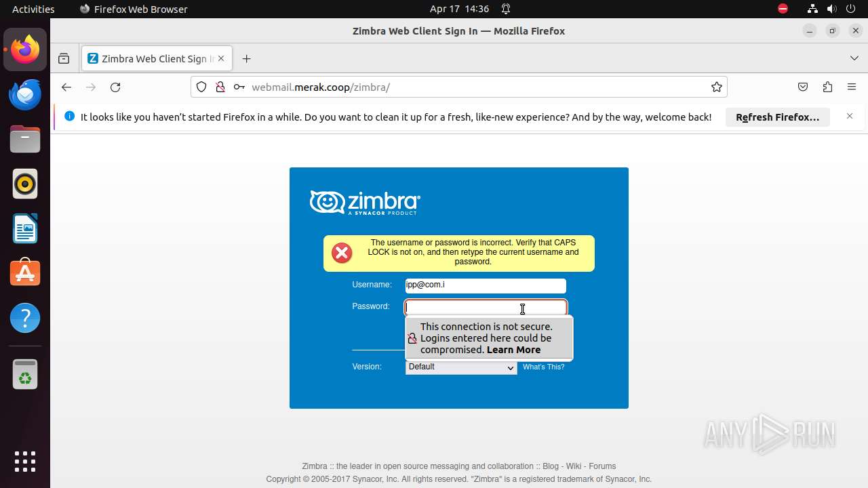868x488 pixels.
Task: Show applications grid in dock
Action: [x=25, y=462]
